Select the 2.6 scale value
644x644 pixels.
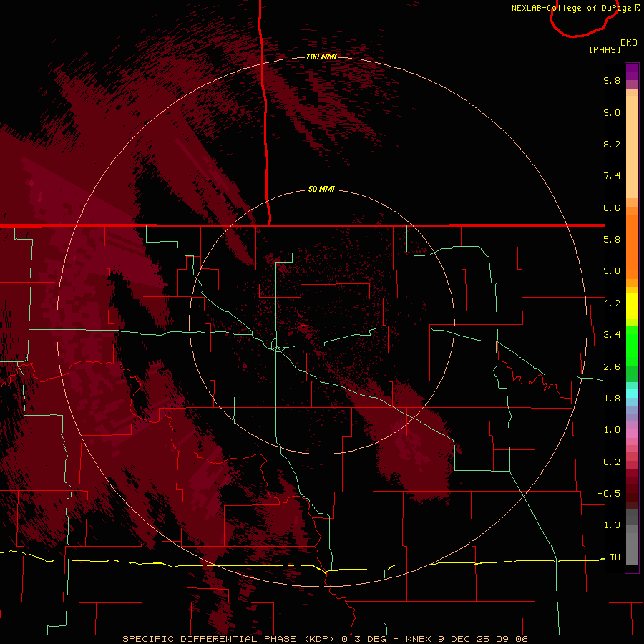tap(612, 366)
